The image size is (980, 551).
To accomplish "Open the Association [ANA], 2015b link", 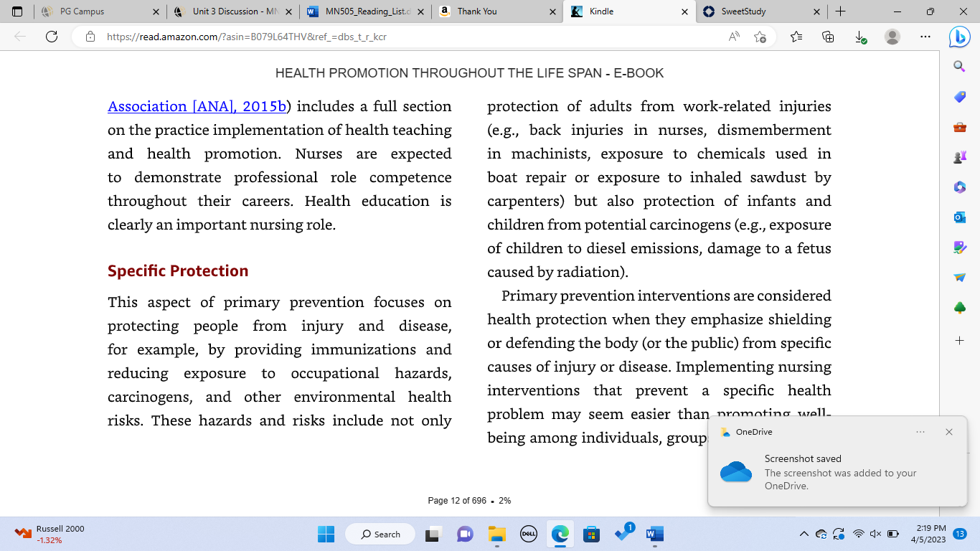I will (197, 106).
